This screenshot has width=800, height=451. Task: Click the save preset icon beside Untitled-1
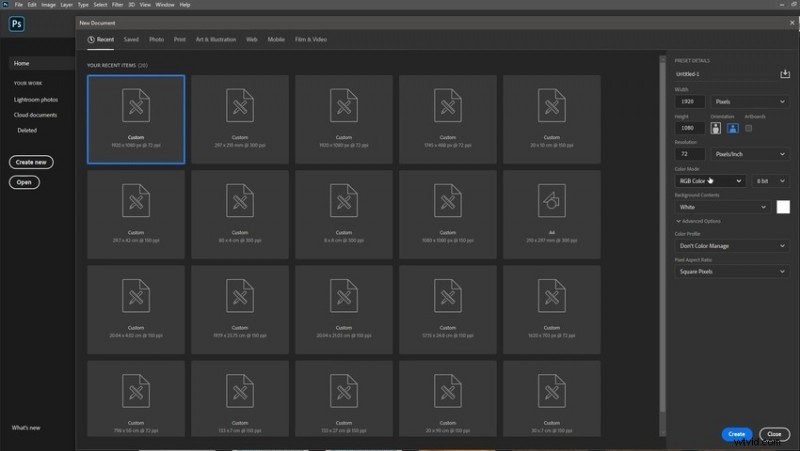784,74
